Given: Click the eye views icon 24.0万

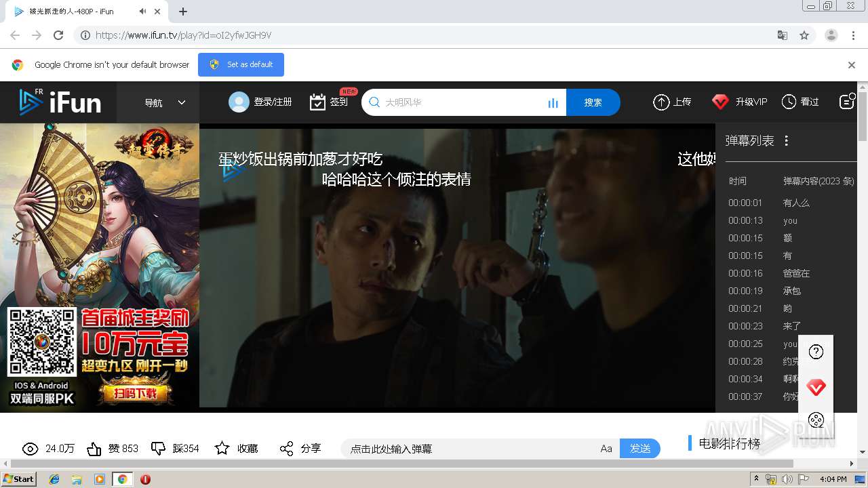Looking at the screenshot, I should point(30,449).
